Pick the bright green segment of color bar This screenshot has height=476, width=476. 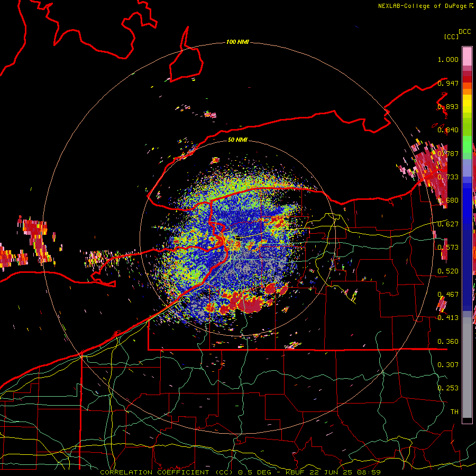pyautogui.click(x=467, y=144)
